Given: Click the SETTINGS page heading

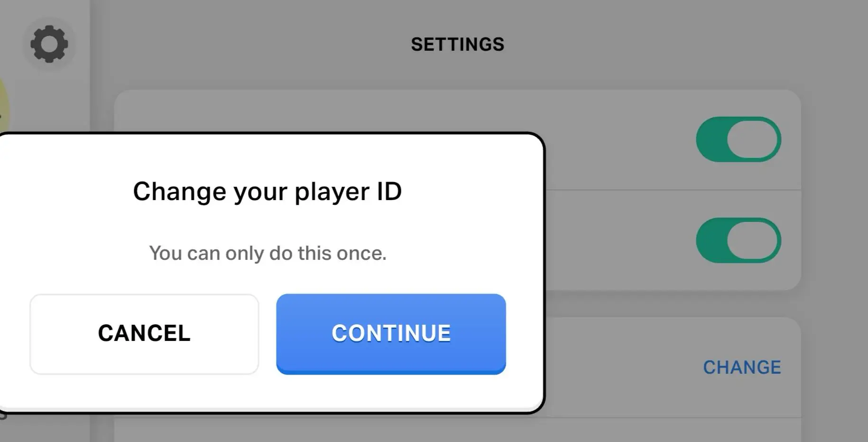Looking at the screenshot, I should (x=457, y=45).
